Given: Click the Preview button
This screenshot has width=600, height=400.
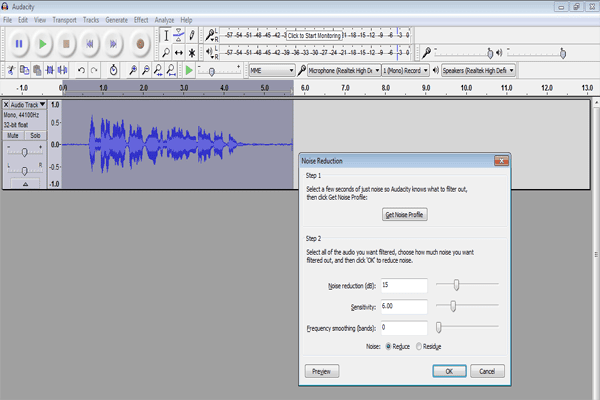Looking at the screenshot, I should pos(322,371).
